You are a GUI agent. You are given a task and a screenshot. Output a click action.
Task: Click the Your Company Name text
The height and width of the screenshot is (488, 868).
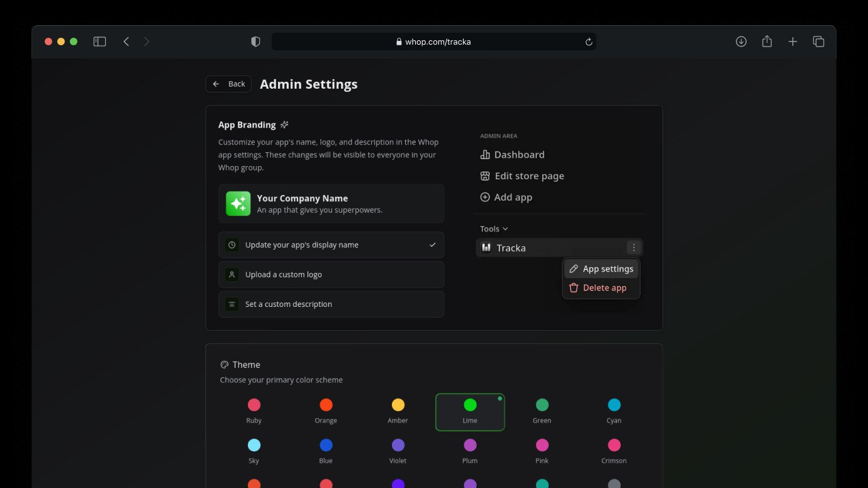[x=303, y=198]
